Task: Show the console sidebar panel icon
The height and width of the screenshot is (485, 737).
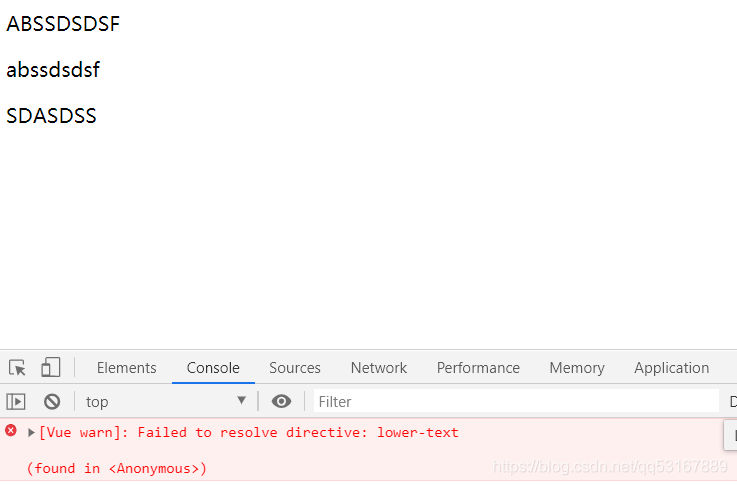Action: click(16, 402)
